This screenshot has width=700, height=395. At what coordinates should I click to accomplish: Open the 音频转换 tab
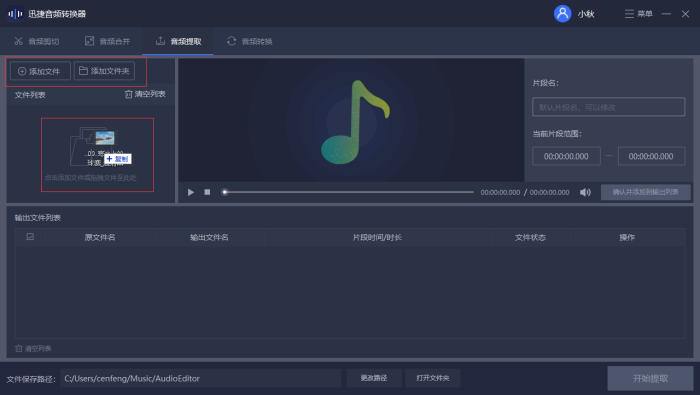pyautogui.click(x=250, y=42)
